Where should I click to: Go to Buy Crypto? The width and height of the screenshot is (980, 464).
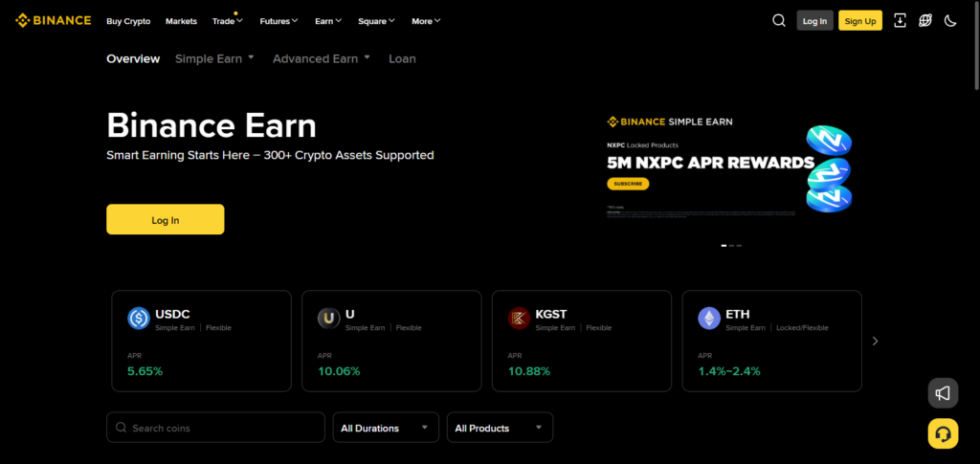coord(128,21)
